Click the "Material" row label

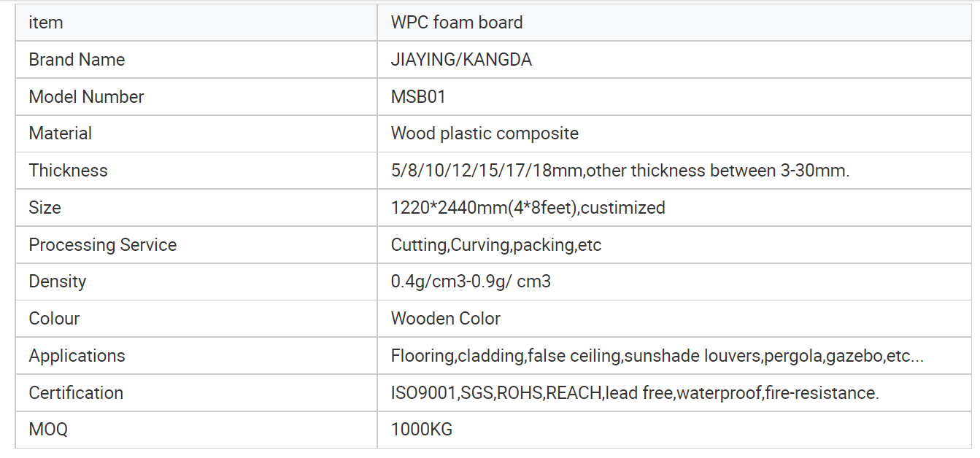(x=61, y=133)
